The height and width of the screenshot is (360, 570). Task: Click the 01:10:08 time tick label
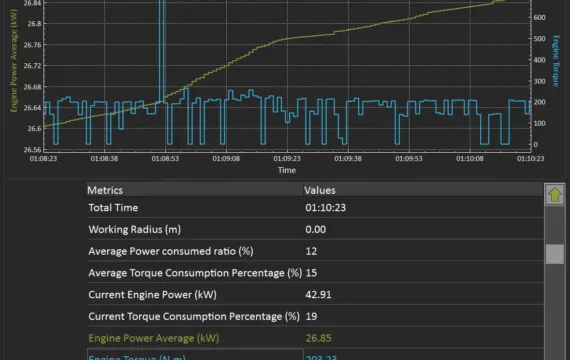tap(470, 159)
